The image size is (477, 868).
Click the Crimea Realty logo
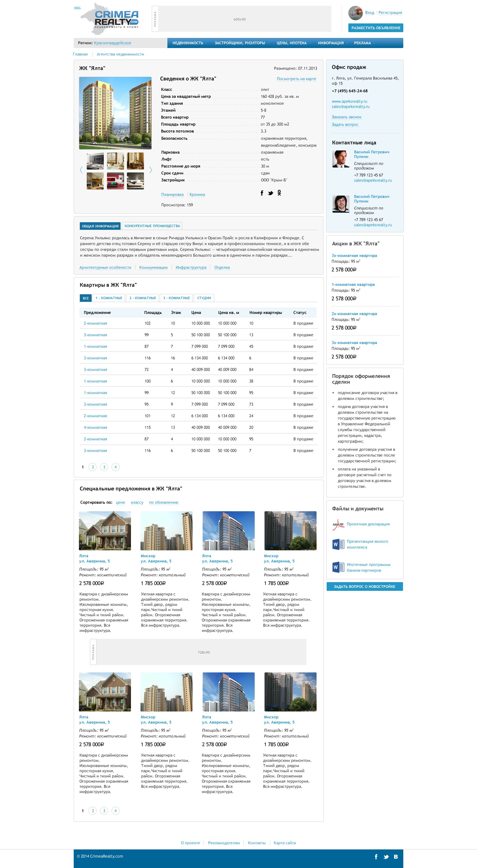click(110, 19)
